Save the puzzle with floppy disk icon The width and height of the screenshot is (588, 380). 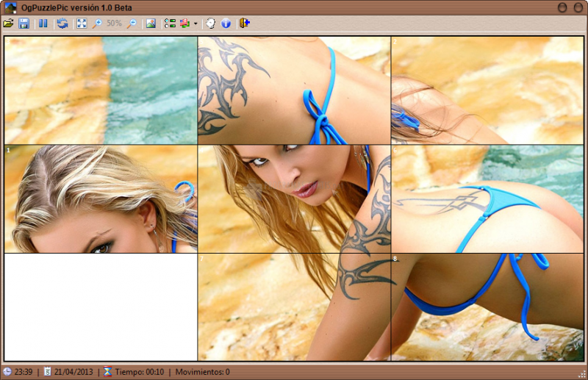point(24,24)
